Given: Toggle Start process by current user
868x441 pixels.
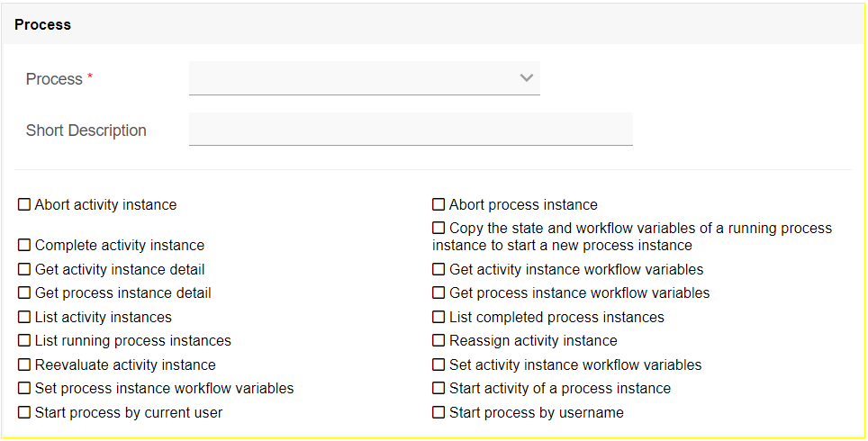Looking at the screenshot, I should 24,413.
